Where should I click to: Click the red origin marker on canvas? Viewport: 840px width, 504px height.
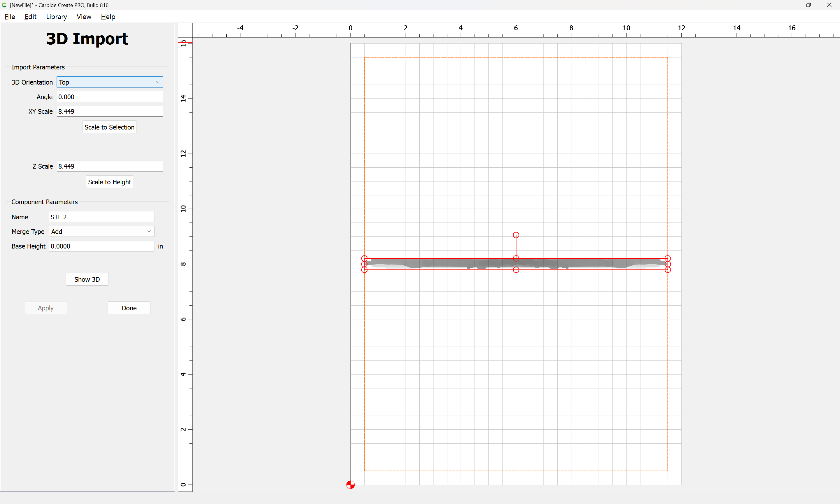pos(350,485)
